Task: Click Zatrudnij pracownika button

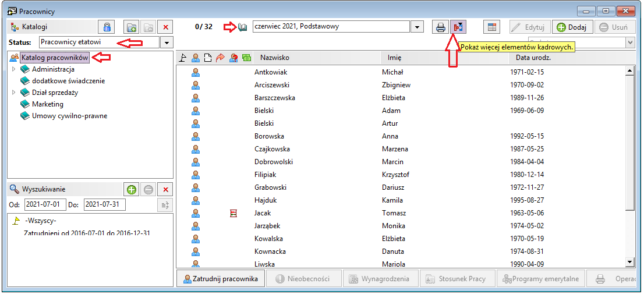Action: (x=220, y=279)
